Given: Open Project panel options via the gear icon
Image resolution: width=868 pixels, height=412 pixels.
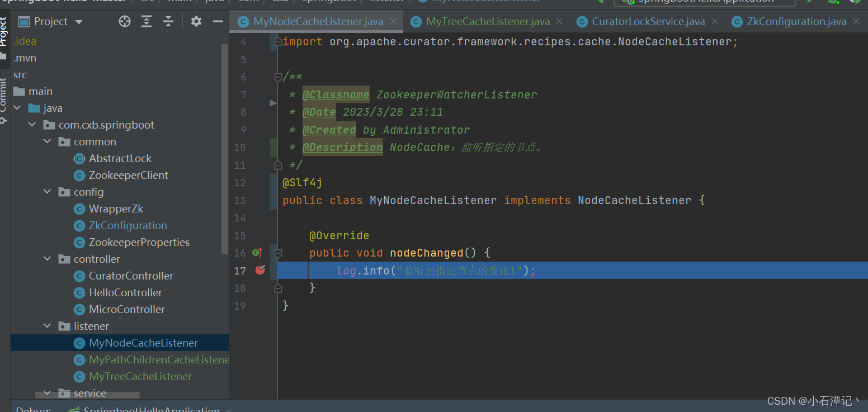Looking at the screenshot, I should click(195, 21).
